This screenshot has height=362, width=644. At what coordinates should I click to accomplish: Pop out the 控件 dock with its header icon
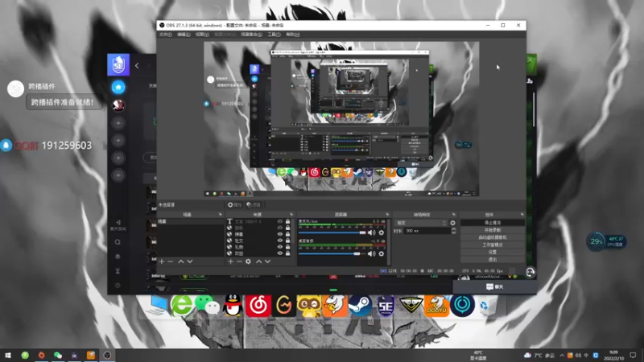[x=522, y=215]
